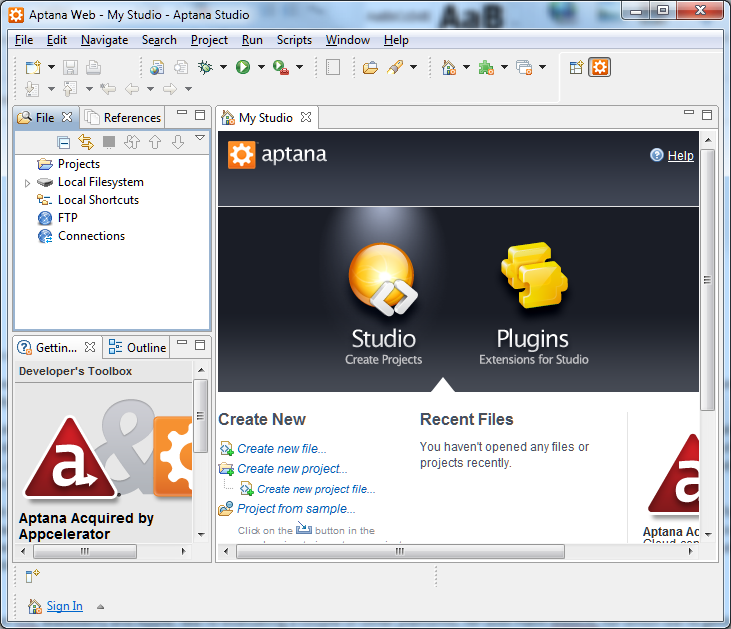The height and width of the screenshot is (629, 731).
Task: Click the Save toolbar icon
Action: [x=70, y=68]
